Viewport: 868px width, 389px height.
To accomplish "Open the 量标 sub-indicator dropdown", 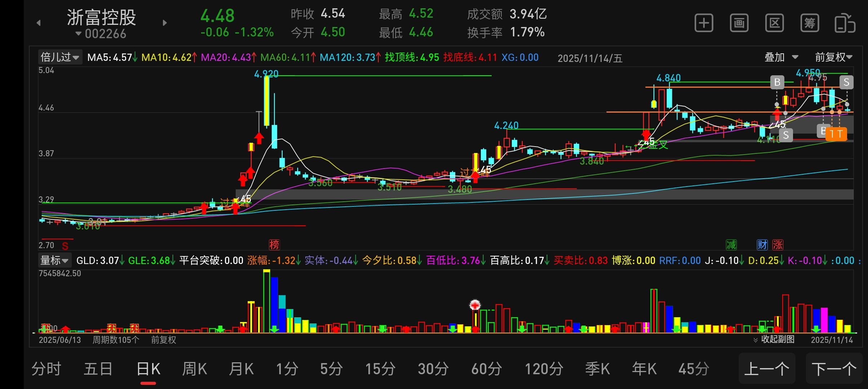I will [54, 260].
